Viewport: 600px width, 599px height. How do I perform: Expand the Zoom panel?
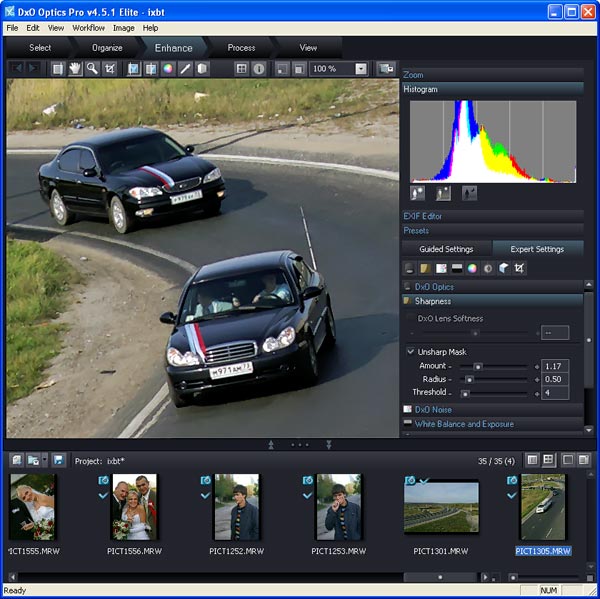[492, 75]
